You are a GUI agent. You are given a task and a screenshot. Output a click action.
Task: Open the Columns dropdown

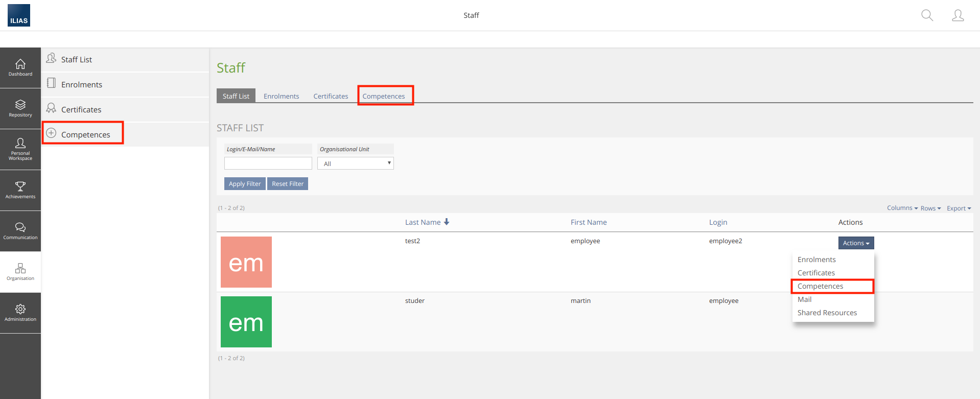[902, 208]
